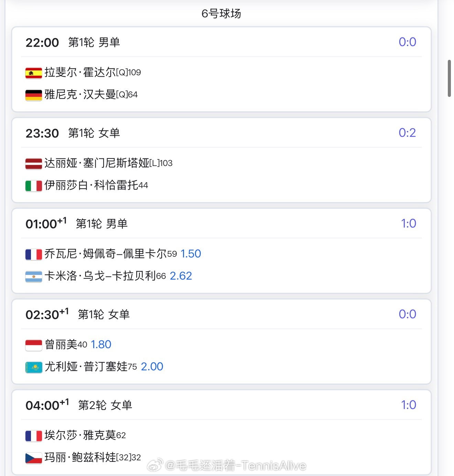Viewport: 454px width, 476px height.
Task: Click the Argentina flag beside 卡米洛·乌戈-卡拉贝利
Action: tap(34, 276)
